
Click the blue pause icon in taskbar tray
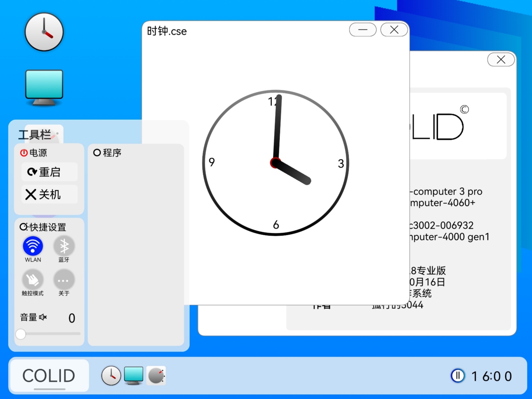coord(458,376)
